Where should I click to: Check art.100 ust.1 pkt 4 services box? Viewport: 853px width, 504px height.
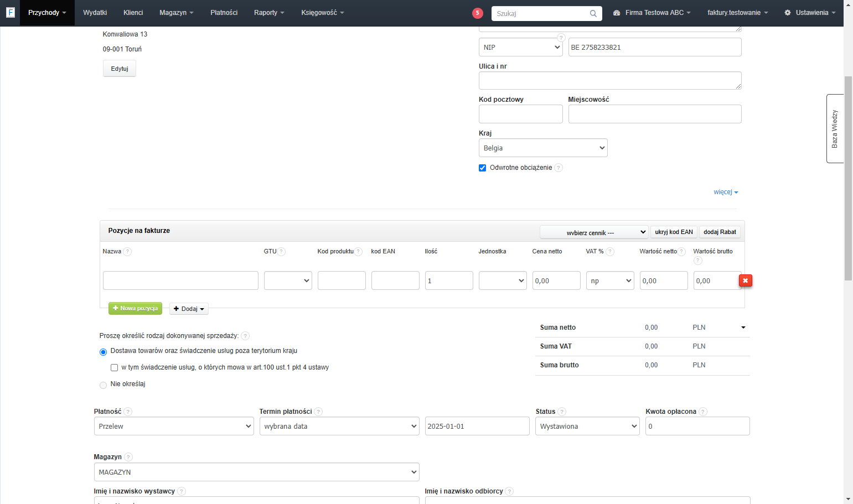point(114,367)
